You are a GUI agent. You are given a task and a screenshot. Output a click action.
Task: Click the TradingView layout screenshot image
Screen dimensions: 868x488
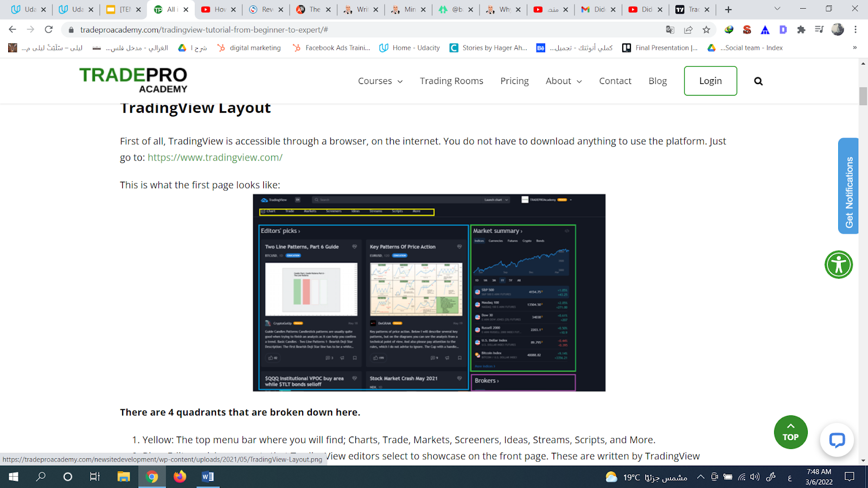point(429,293)
